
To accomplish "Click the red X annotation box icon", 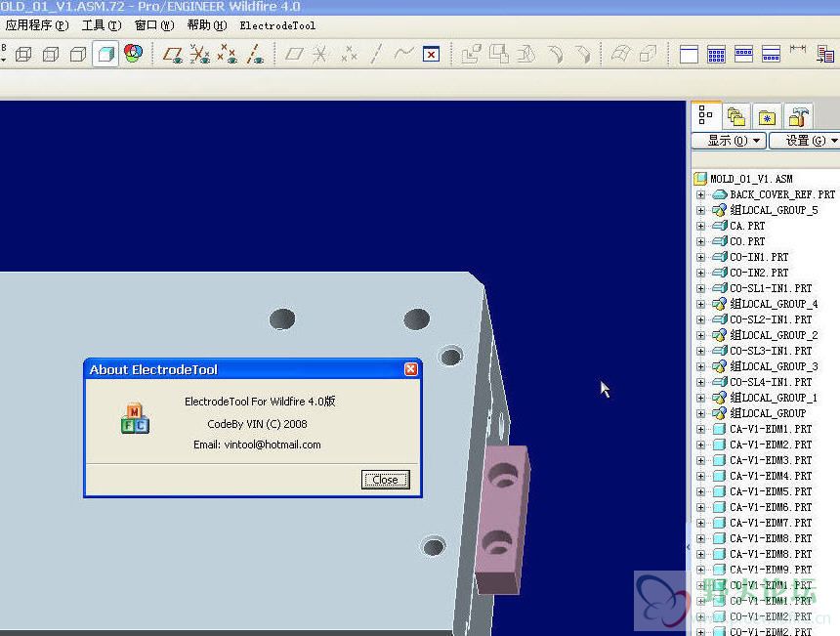I will (x=432, y=54).
